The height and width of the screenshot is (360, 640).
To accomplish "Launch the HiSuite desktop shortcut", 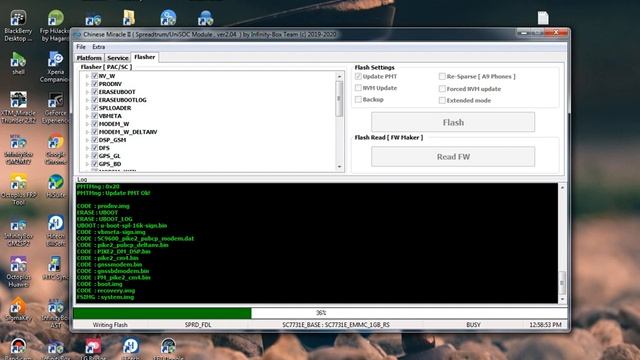I will [x=56, y=187].
